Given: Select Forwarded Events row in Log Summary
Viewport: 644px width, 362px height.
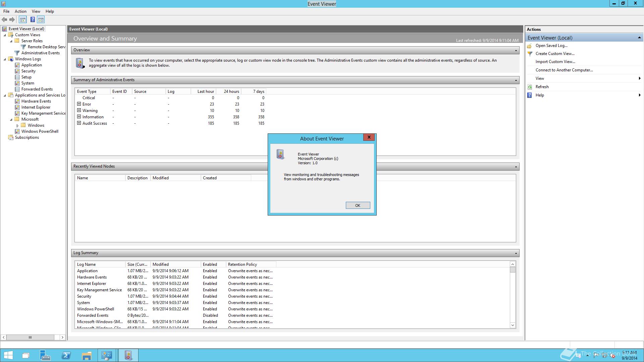Looking at the screenshot, I should pos(175,315).
